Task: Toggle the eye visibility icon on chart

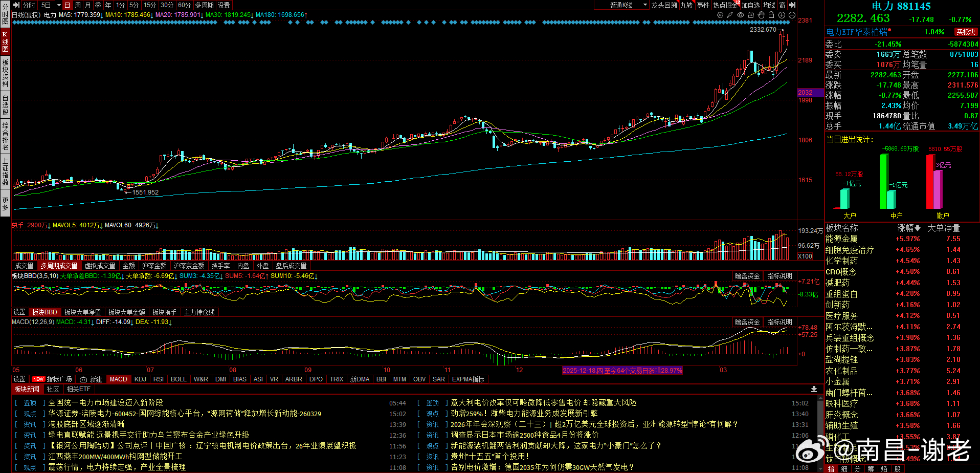Action: [x=741, y=15]
